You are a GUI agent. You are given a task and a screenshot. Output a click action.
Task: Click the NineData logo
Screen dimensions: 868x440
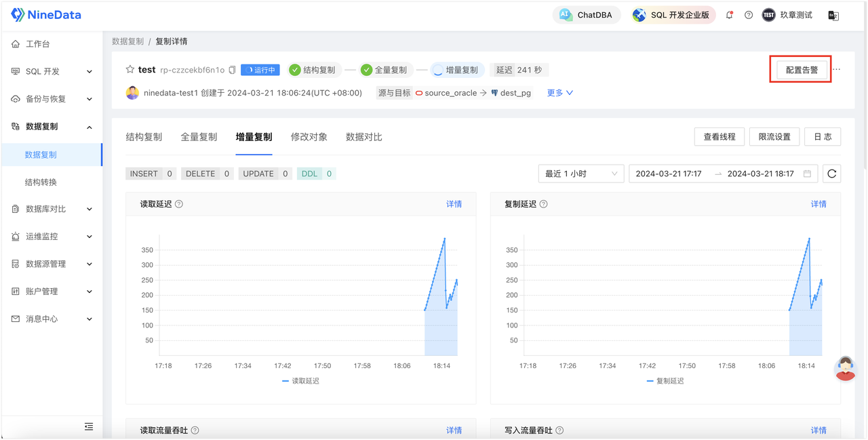45,14
